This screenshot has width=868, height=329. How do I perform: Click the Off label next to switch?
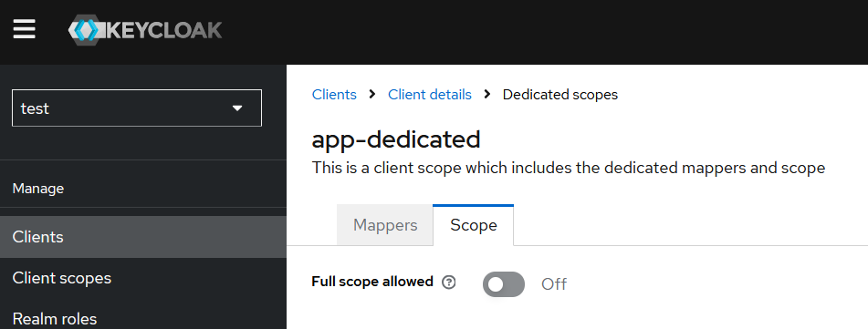coord(554,284)
